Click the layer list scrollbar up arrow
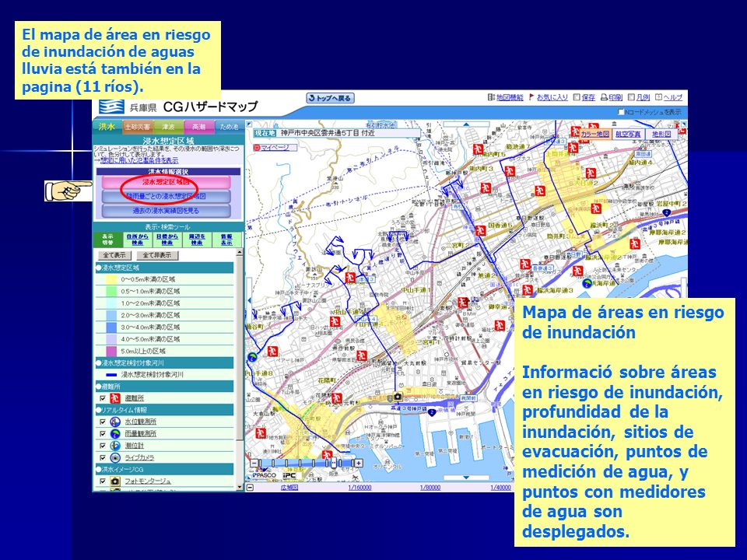 240,252
